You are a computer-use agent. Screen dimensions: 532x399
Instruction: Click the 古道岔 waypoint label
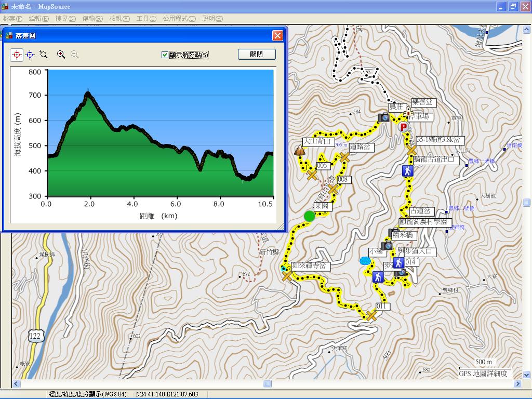point(422,211)
